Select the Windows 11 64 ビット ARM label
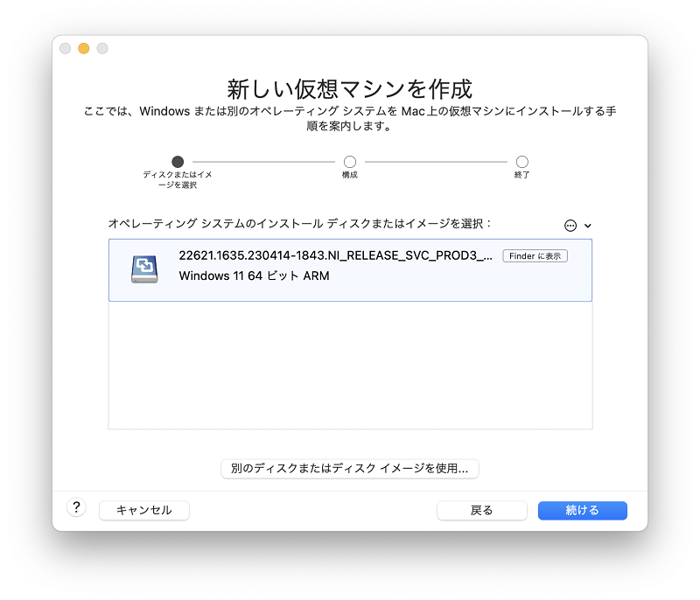 coord(254,276)
